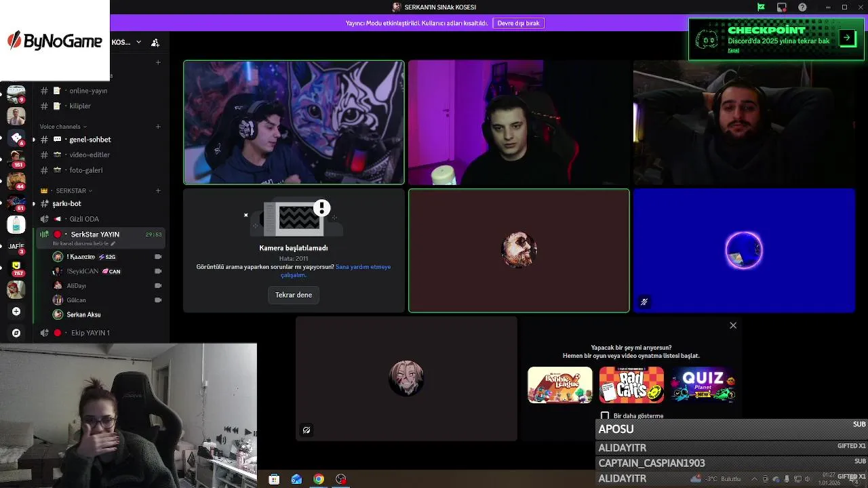Open Microsoft Store in taskbar
The width and height of the screenshot is (868, 488).
point(274,479)
